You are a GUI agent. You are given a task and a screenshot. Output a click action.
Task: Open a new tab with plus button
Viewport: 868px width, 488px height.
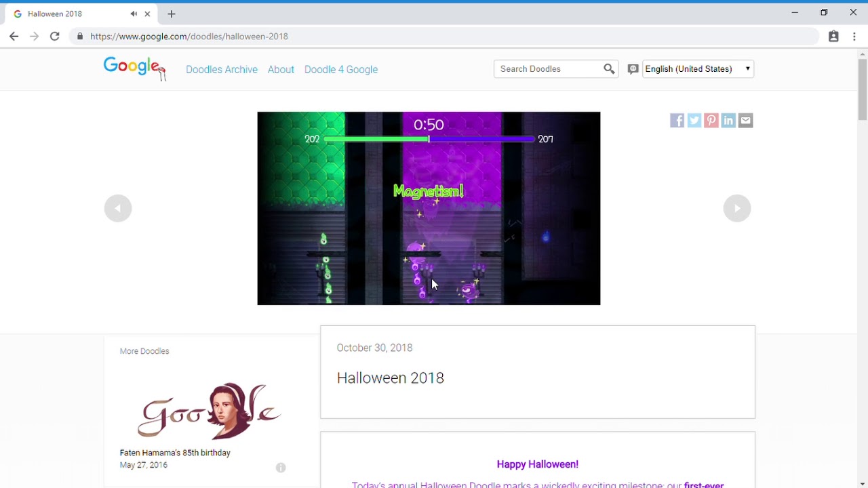[172, 14]
